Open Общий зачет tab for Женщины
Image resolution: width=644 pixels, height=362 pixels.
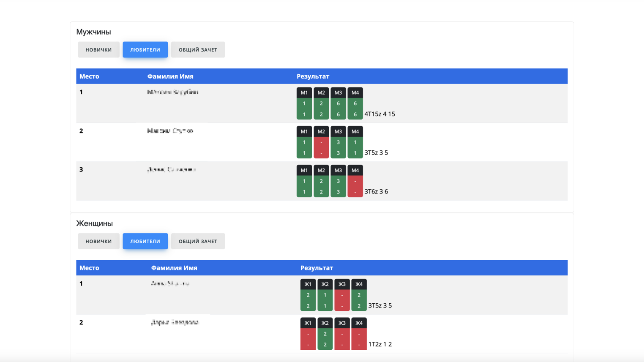click(x=198, y=241)
